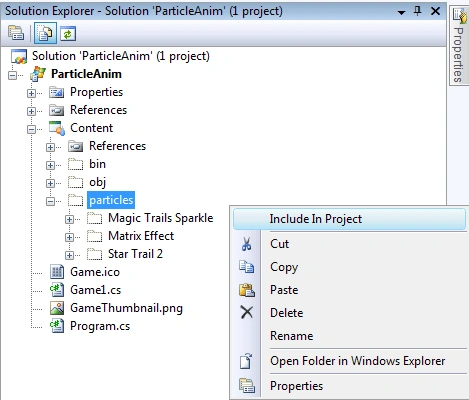The width and height of the screenshot is (469, 400).
Task: Close the Solution Explorer panel
Action: pyautogui.click(x=435, y=11)
